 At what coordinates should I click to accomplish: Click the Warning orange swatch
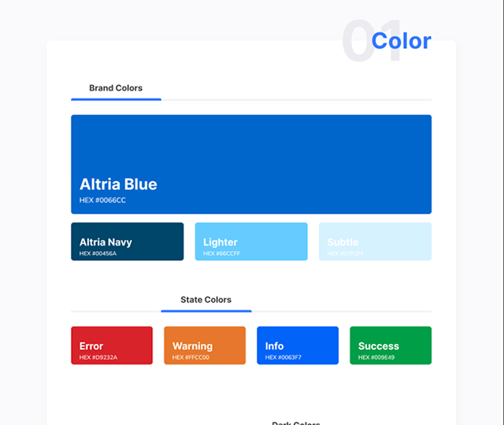(x=205, y=346)
